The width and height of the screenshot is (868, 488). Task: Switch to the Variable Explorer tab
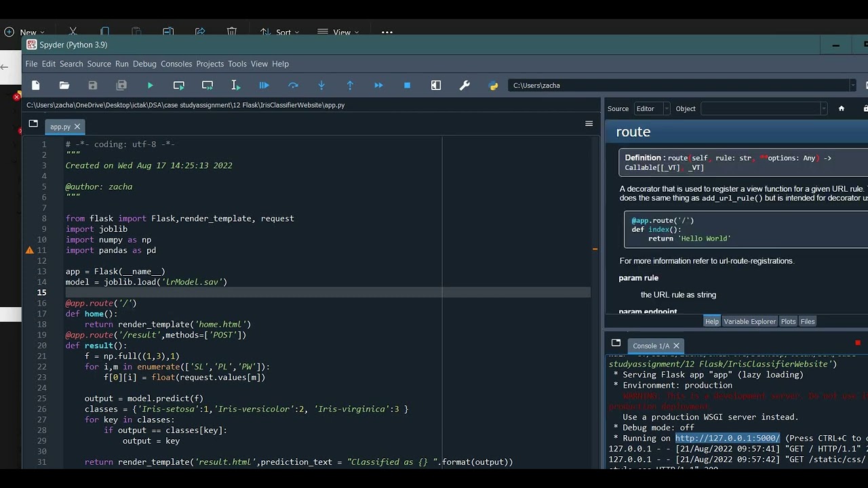[749, 322]
